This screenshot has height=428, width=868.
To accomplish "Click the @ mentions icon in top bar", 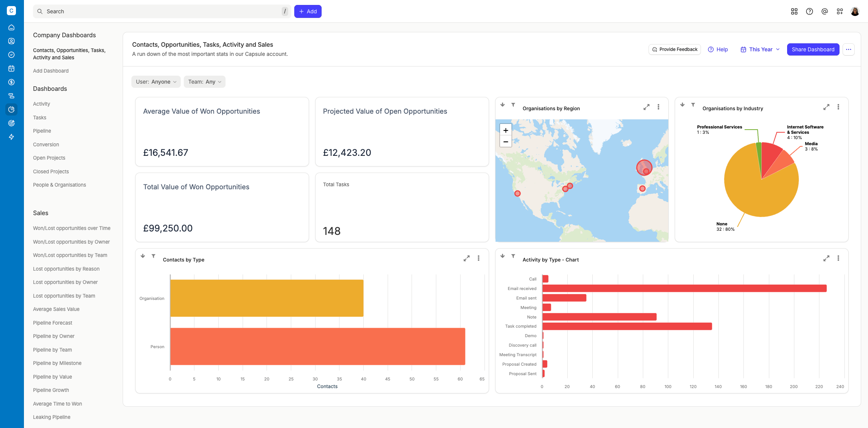I will (x=825, y=11).
